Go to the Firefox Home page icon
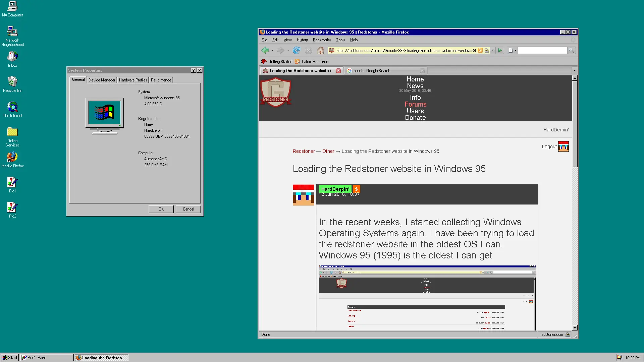This screenshot has width=644, height=362. click(x=321, y=50)
